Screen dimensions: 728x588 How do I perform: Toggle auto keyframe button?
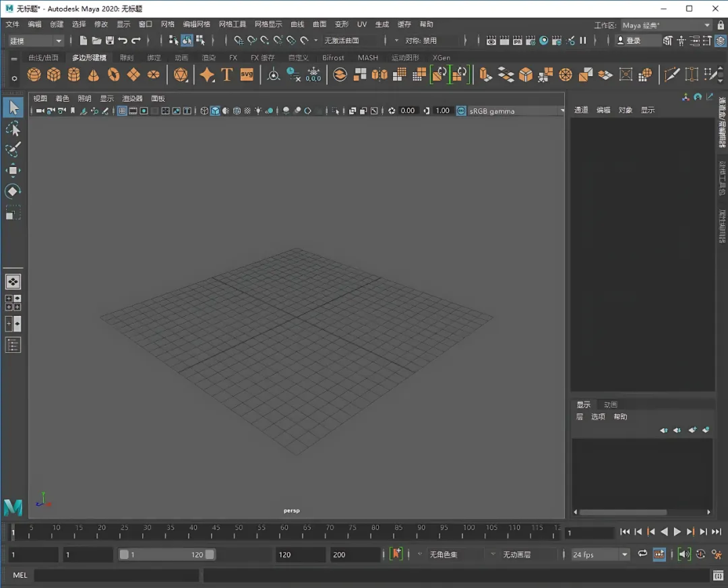point(396,554)
